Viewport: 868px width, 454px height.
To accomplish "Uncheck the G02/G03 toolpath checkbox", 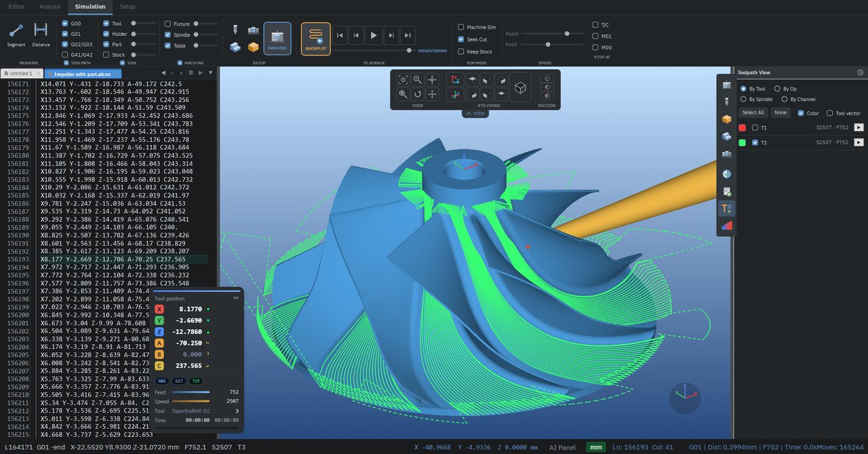I will [x=64, y=43].
